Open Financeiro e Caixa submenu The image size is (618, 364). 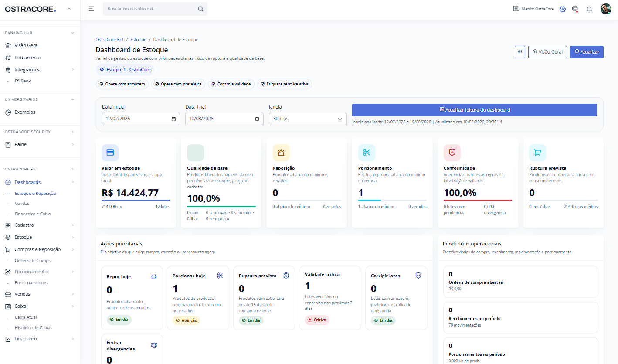click(32, 214)
